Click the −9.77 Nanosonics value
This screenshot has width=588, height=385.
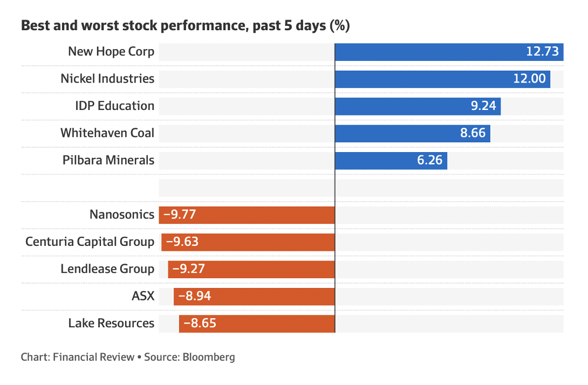(179, 215)
